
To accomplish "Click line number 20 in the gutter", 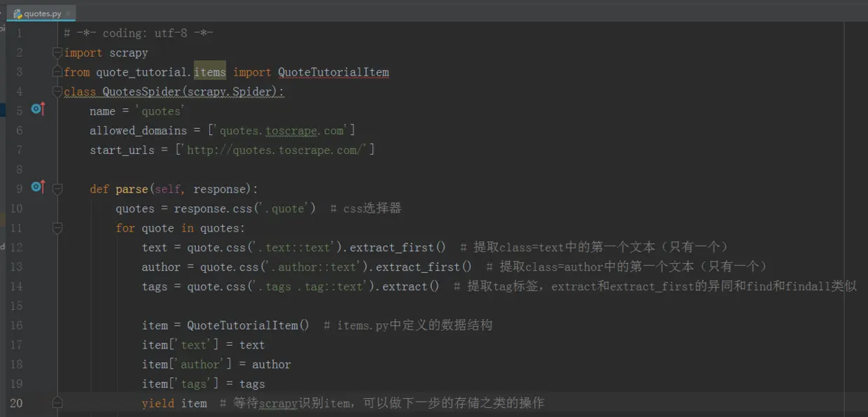I will pos(16,403).
